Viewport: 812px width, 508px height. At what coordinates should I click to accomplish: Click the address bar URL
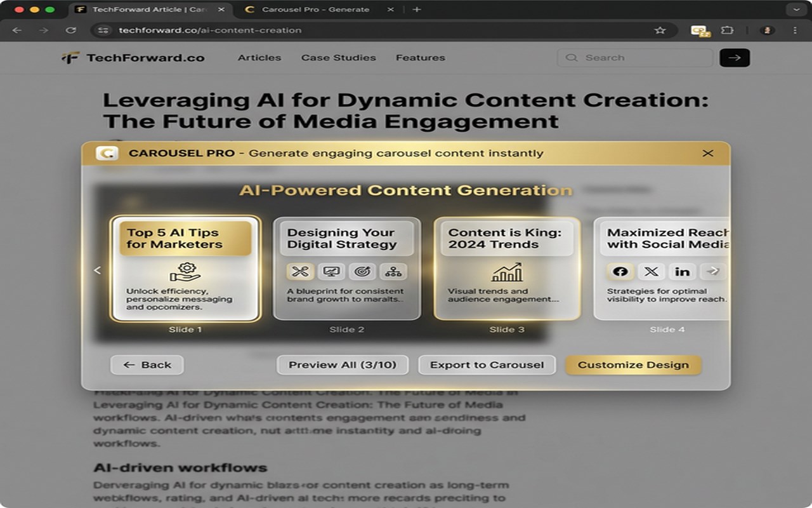point(210,30)
